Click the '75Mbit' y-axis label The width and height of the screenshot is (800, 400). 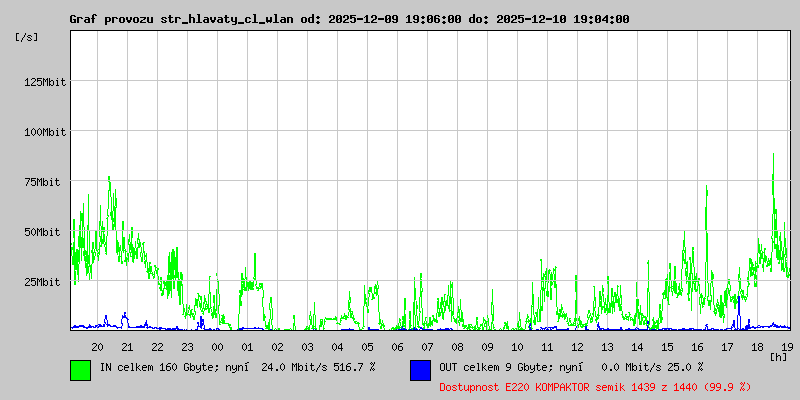tap(42, 182)
